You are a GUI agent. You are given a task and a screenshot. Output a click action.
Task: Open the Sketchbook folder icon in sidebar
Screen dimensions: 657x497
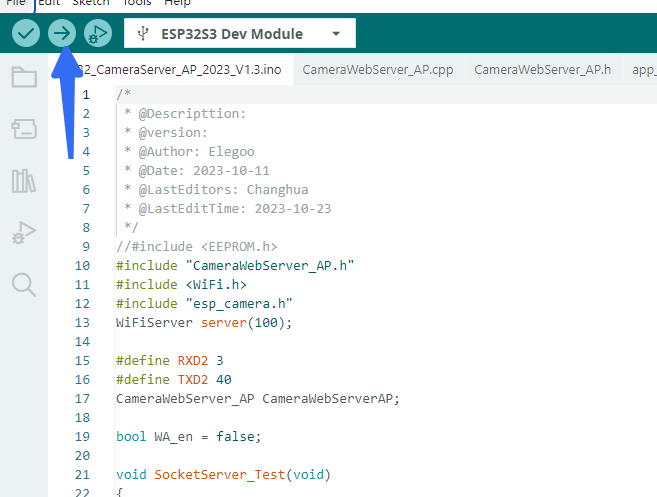click(x=24, y=77)
